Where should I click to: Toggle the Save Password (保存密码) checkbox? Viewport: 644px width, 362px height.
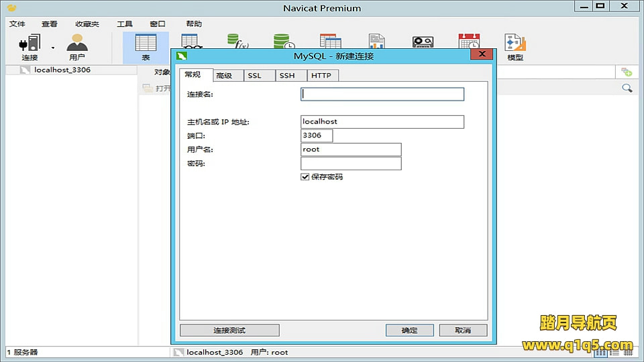[x=305, y=177]
